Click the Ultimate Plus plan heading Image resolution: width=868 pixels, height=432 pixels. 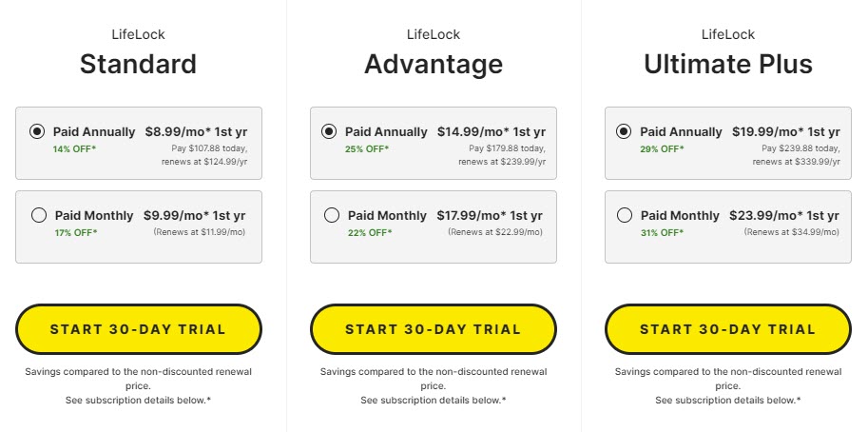(x=728, y=64)
